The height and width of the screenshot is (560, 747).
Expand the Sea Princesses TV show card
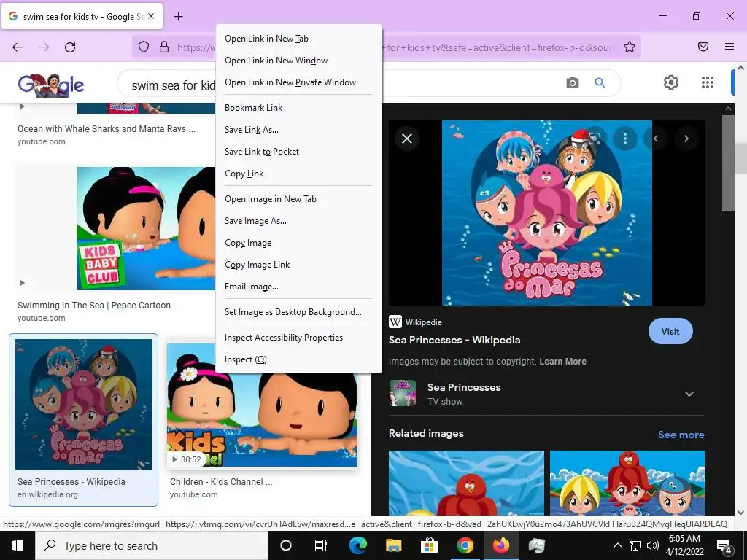pos(689,394)
